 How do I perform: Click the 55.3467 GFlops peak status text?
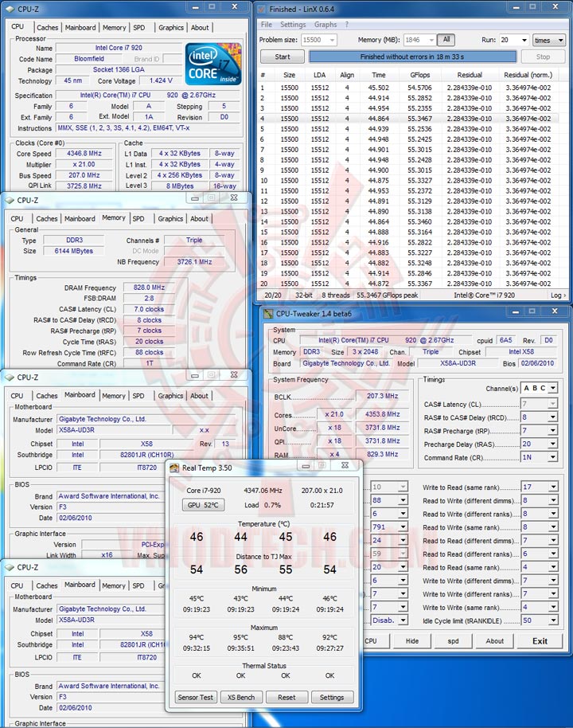pyautogui.click(x=387, y=296)
